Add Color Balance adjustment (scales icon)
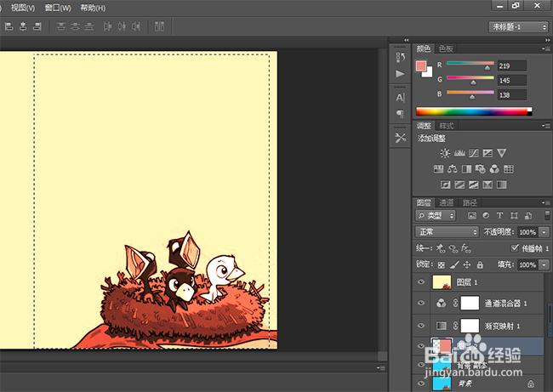The image size is (553, 392). coord(452,169)
